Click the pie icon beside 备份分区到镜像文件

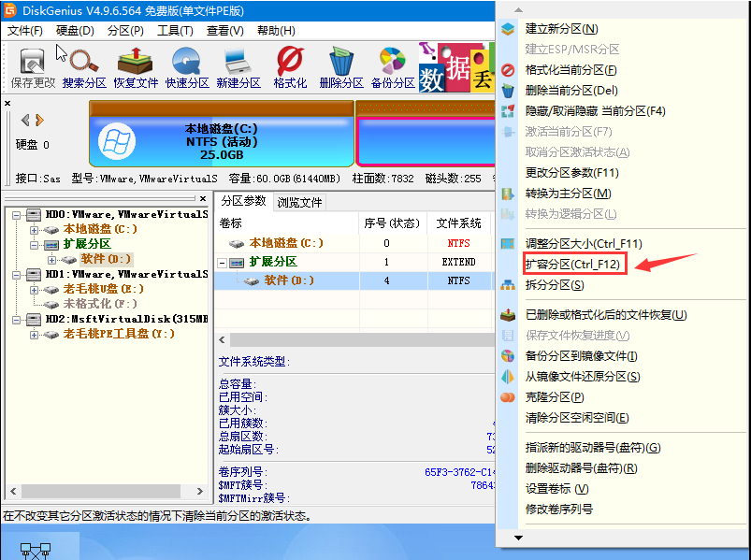(508, 356)
